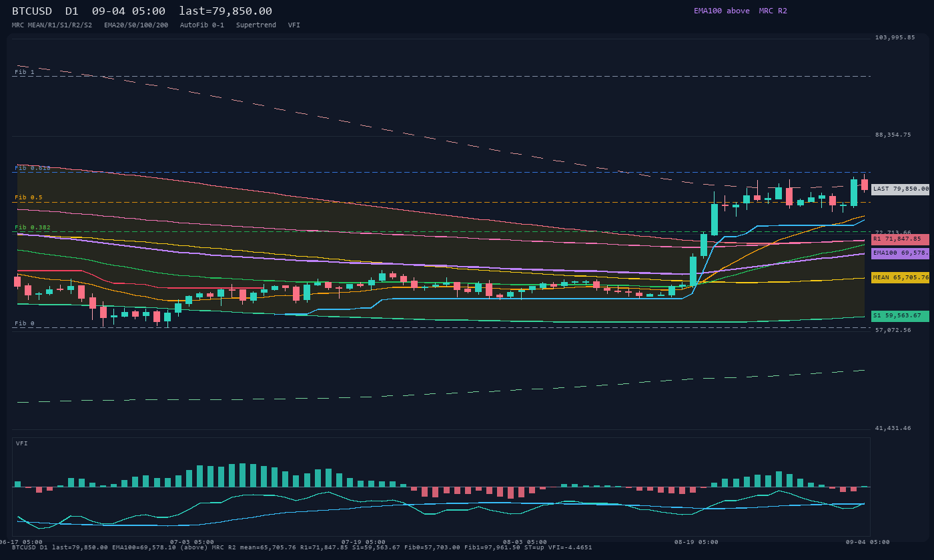This screenshot has width=934, height=560.
Task: Click the VFI panel title label
Action: pyautogui.click(x=22, y=443)
